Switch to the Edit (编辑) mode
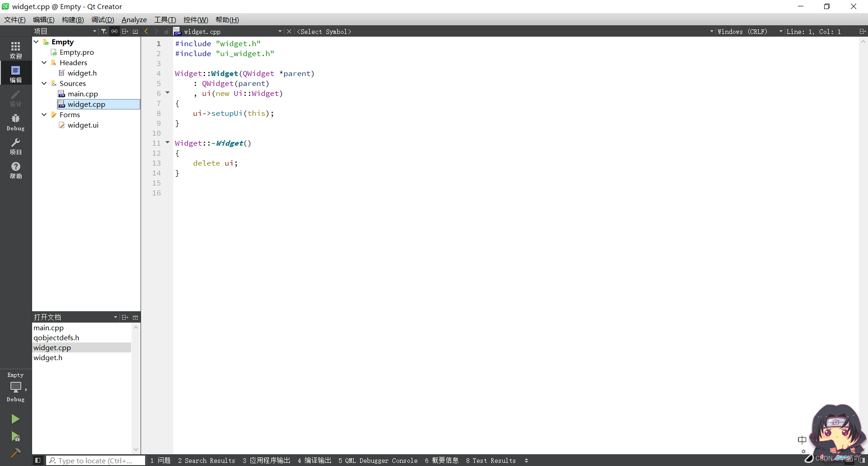Screen dimensions: 868x466 [x=16, y=74]
